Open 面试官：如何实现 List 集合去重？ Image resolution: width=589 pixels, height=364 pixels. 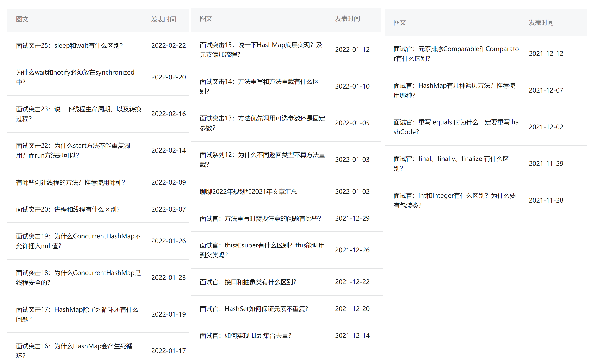tap(245, 336)
